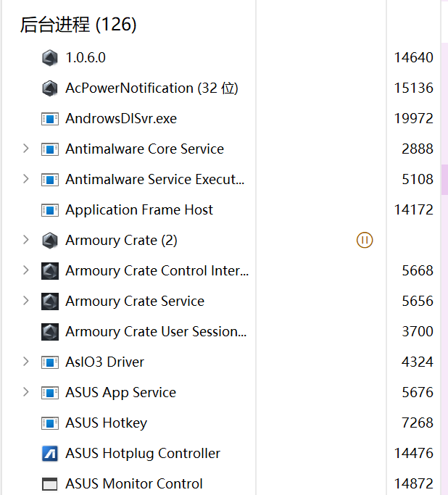Click the AsIO3 Driver icon
This screenshot has height=495, width=448.
[x=50, y=362]
